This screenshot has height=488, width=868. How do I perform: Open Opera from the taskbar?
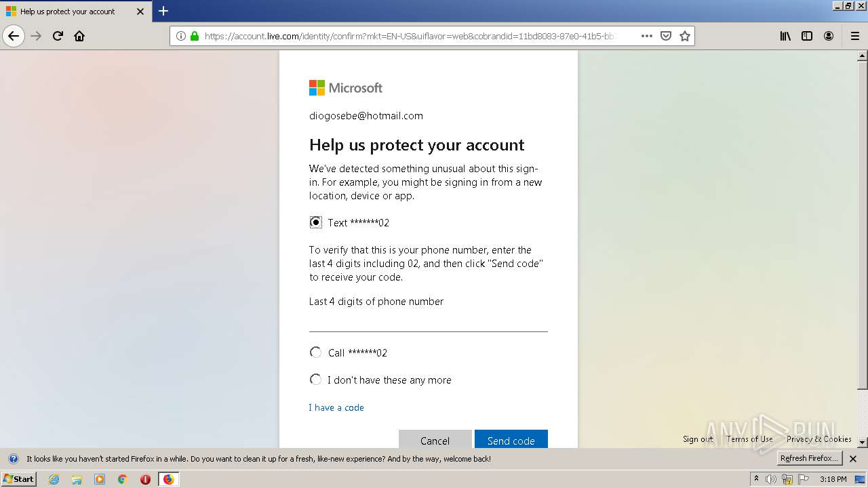tap(145, 479)
